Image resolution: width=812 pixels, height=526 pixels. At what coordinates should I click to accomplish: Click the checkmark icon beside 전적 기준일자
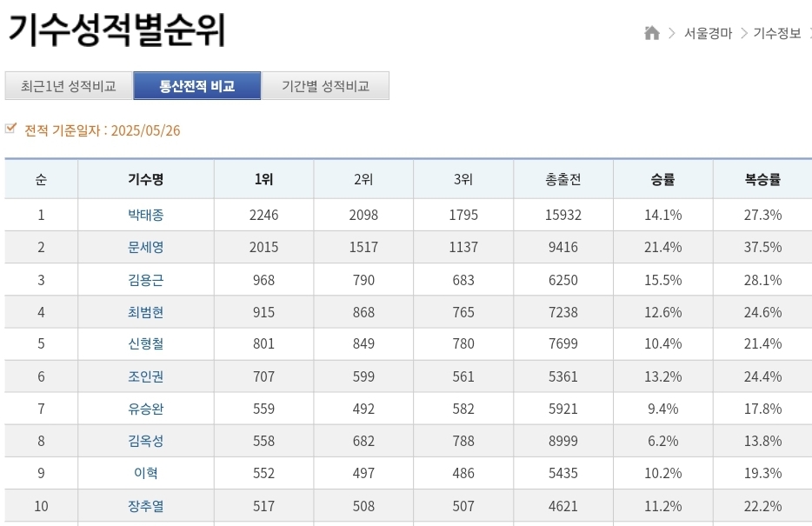pyautogui.click(x=11, y=129)
